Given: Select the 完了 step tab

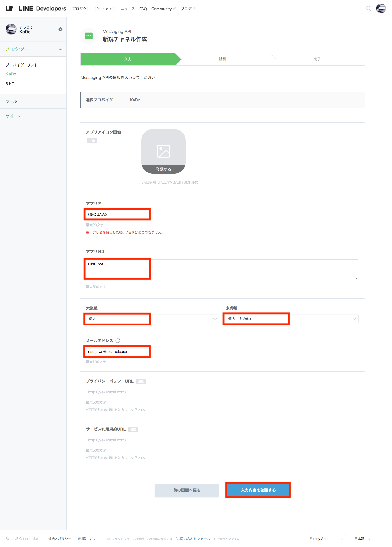Looking at the screenshot, I should coord(317,59).
